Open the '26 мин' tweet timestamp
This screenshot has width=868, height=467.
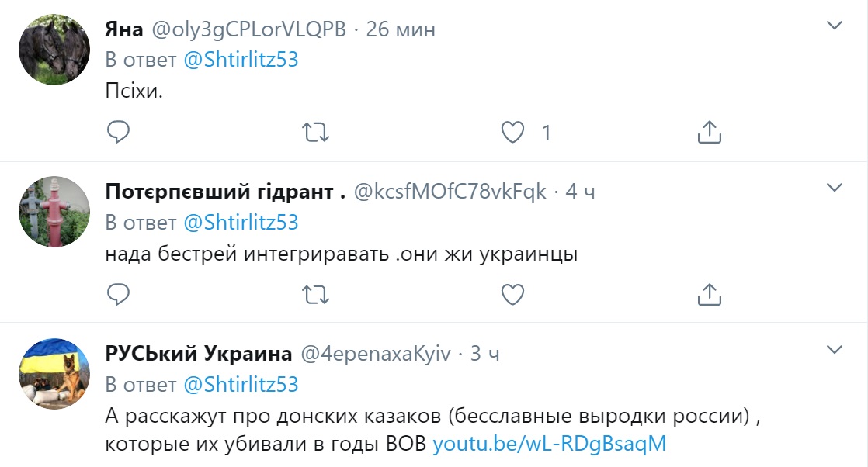coord(401,29)
